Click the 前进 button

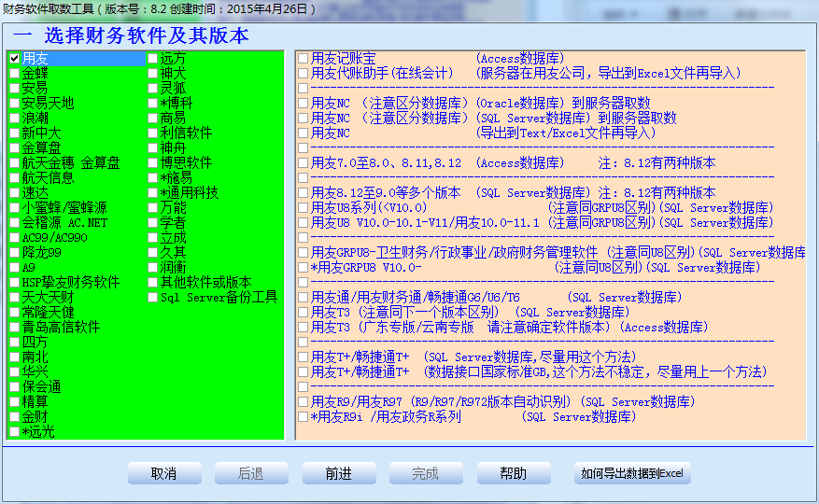(x=339, y=473)
